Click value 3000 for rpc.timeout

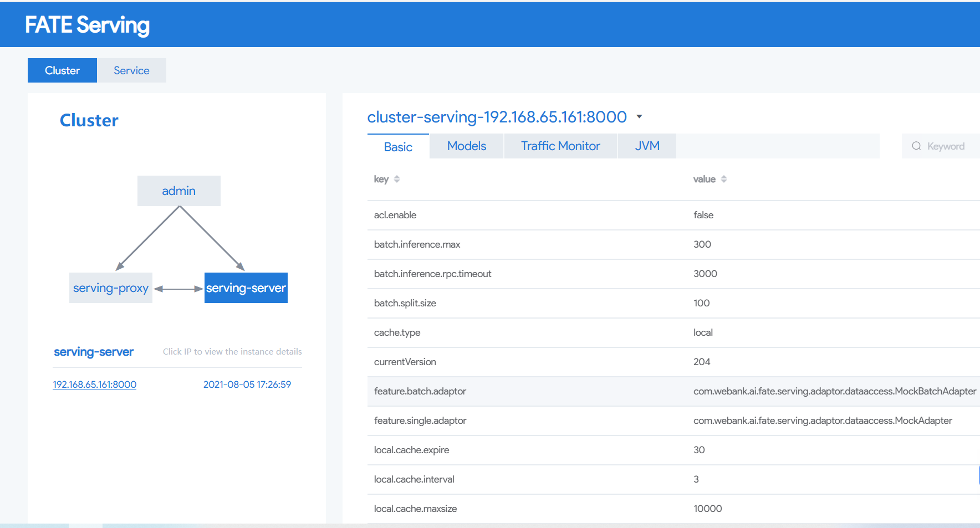pos(705,274)
